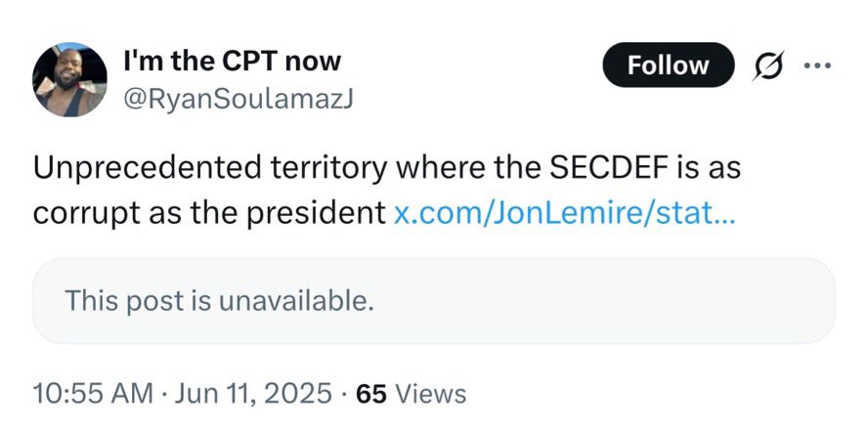Click the tweet text mentioning SECDEF
Image resolution: width=868 pixels, height=430 pixels.
point(386,191)
